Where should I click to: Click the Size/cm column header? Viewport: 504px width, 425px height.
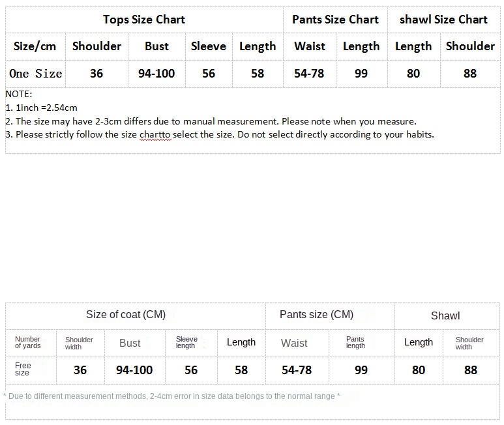(x=35, y=46)
